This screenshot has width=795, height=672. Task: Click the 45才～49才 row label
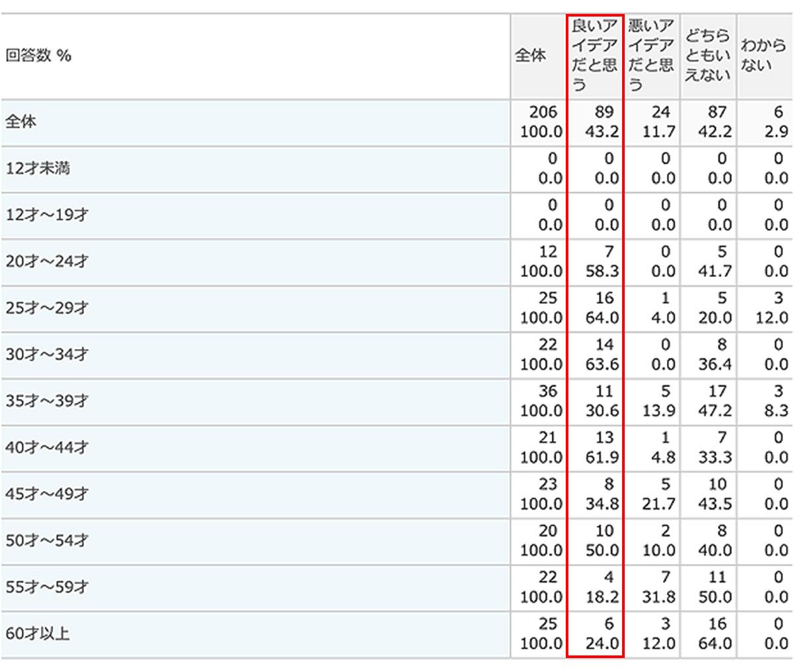click(47, 494)
